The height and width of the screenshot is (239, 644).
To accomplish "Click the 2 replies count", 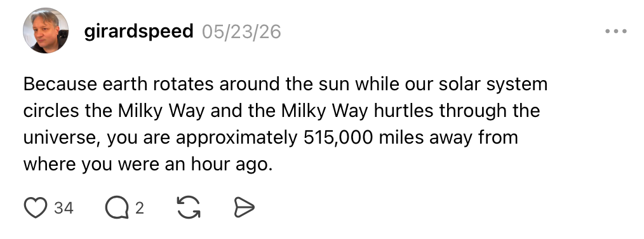I will click(140, 208).
